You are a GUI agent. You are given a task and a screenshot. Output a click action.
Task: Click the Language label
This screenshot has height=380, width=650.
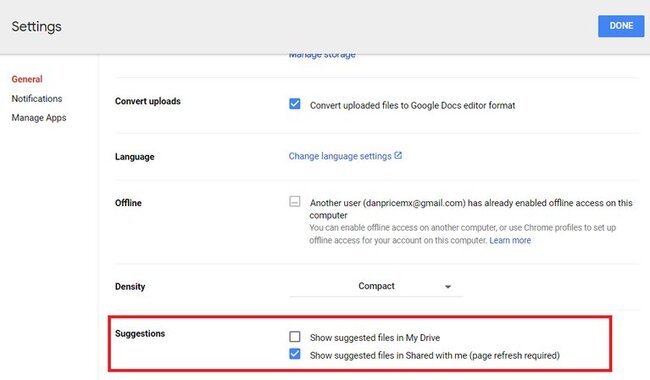pyautogui.click(x=135, y=157)
